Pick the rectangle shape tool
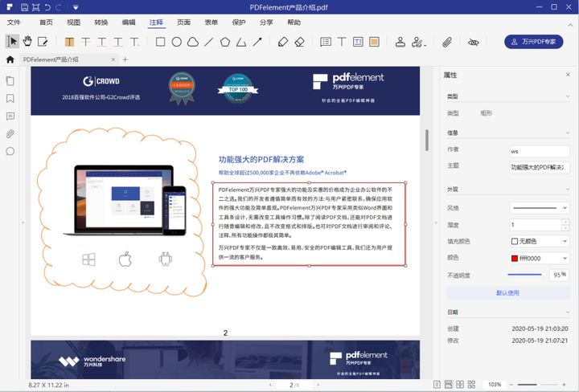The width and height of the screenshot is (579, 392). (x=160, y=42)
